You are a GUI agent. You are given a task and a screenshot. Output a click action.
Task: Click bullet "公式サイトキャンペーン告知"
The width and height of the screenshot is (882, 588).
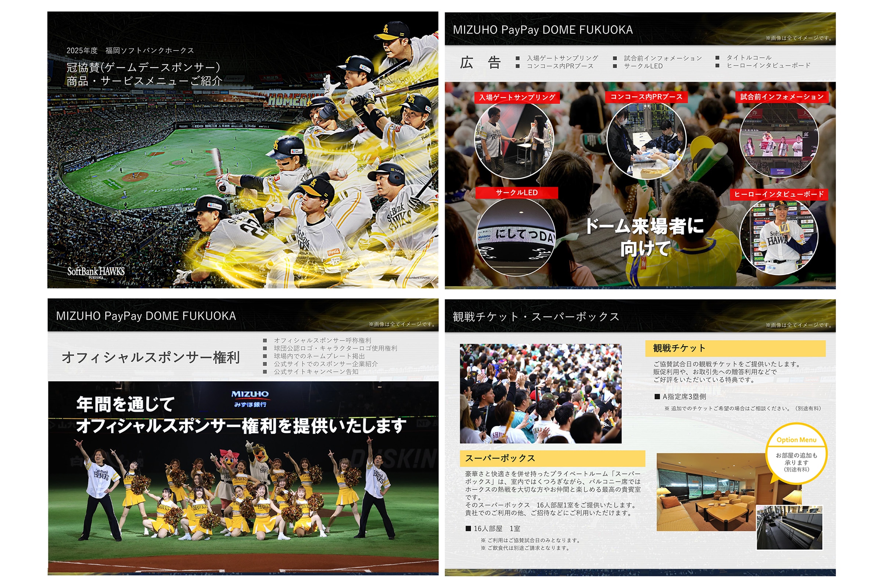click(316, 372)
